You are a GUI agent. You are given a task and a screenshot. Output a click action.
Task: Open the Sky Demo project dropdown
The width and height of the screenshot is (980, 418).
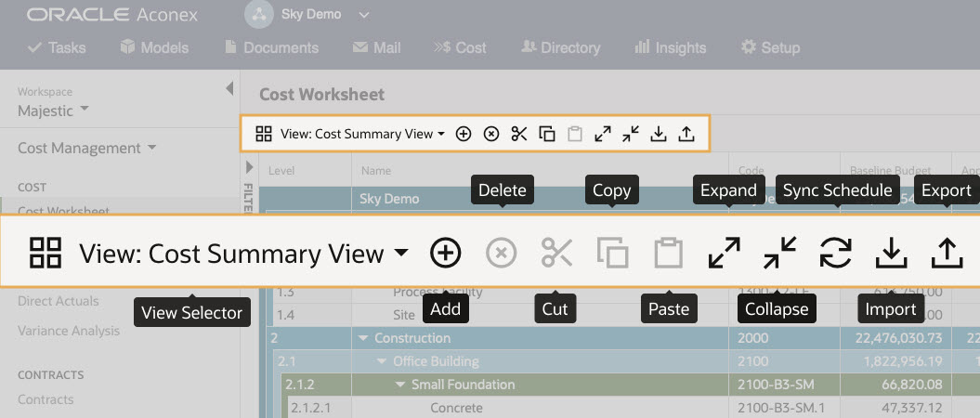[325, 14]
